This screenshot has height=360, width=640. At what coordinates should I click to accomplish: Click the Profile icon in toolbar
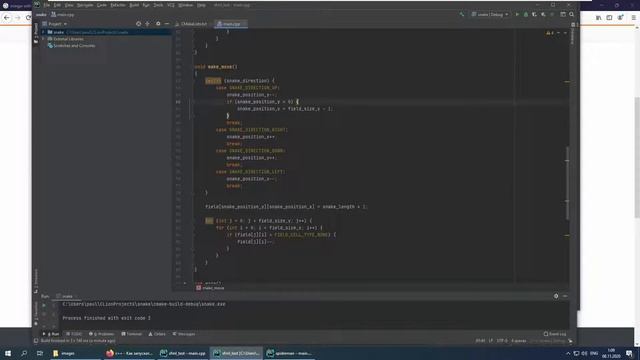543,14
